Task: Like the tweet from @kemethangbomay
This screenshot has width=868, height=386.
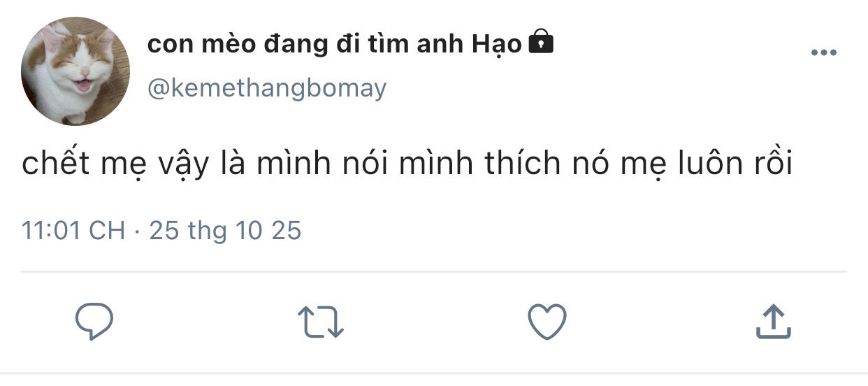Action: click(547, 322)
